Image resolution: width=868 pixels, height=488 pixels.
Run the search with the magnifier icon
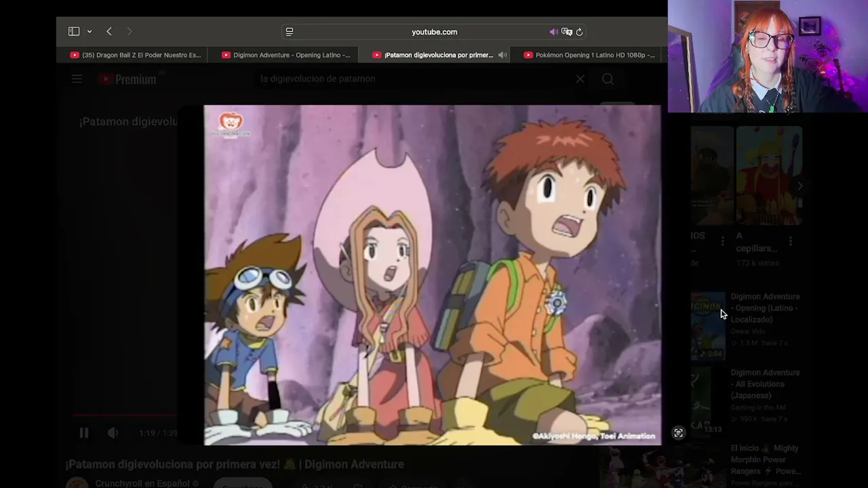[x=608, y=79]
